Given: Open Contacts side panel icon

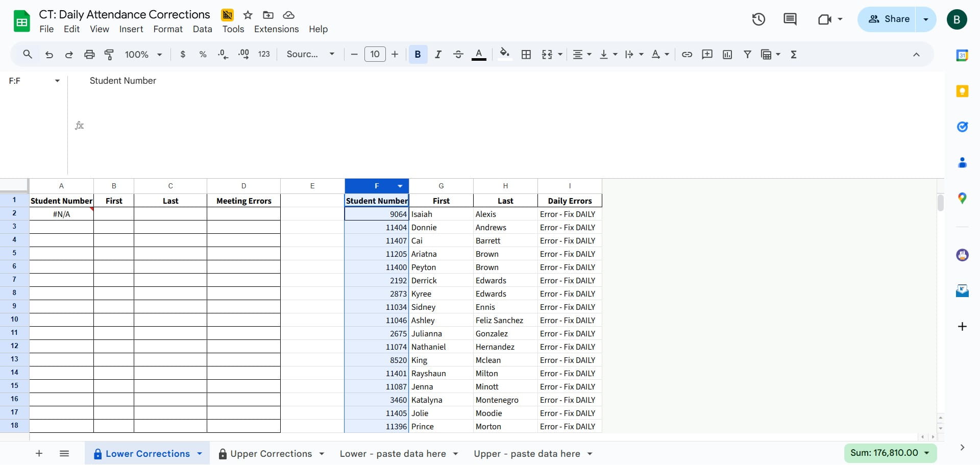Looking at the screenshot, I should click(962, 162).
